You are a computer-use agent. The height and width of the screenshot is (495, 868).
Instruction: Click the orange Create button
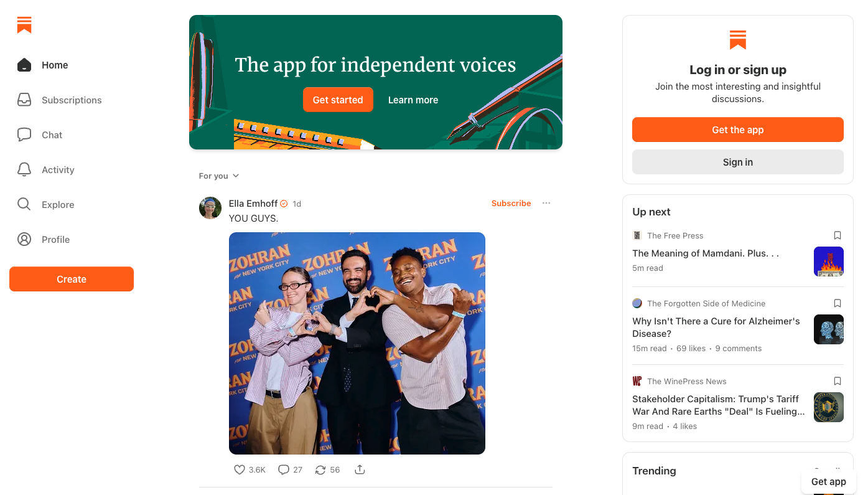72,279
